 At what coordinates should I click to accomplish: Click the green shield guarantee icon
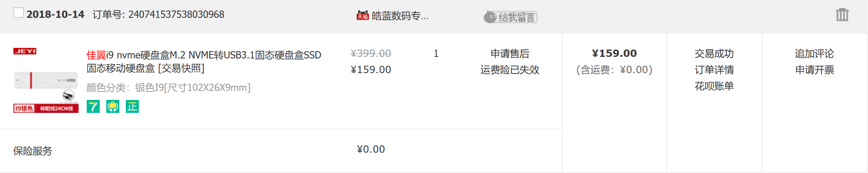pos(113,106)
